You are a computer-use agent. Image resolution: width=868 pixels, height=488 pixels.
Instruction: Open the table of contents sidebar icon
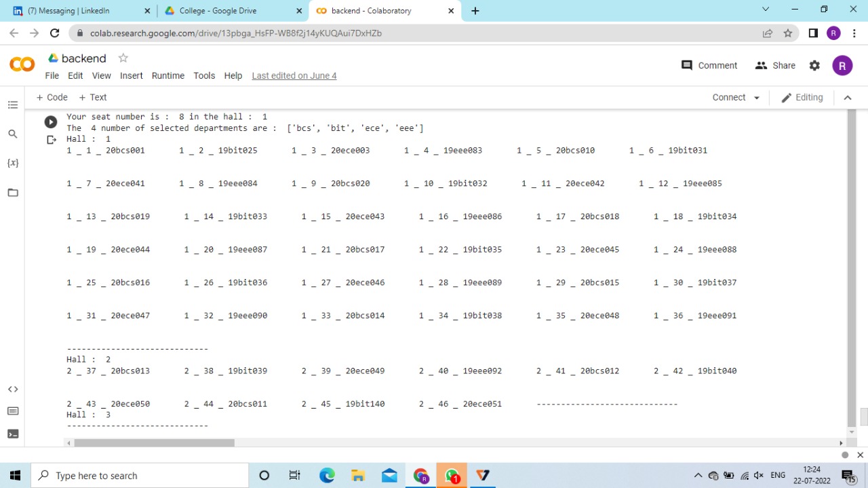pyautogui.click(x=13, y=105)
